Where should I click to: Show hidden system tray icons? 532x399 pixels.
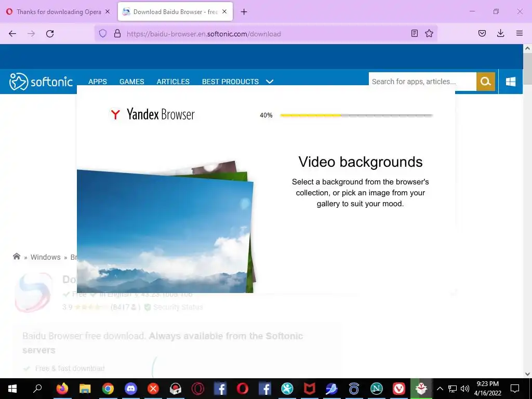[440, 389]
